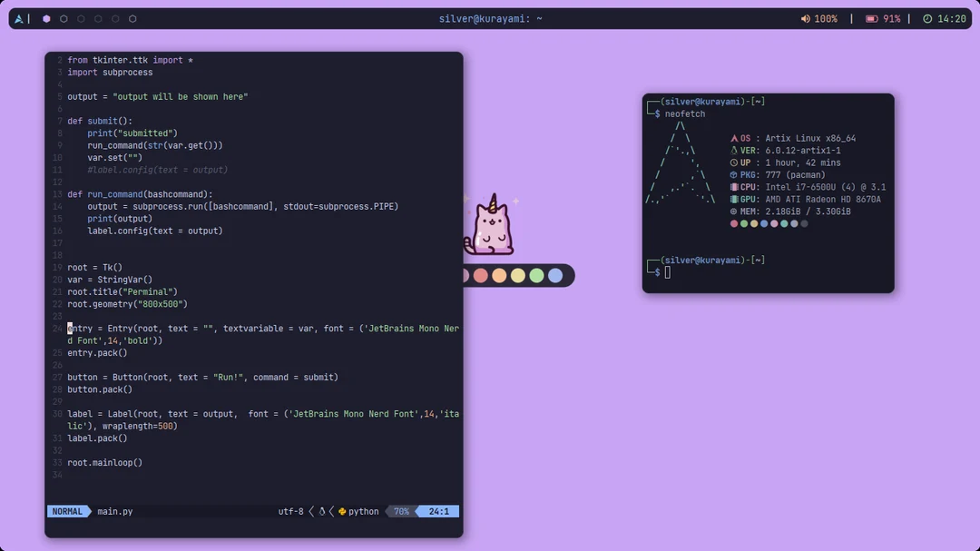Click the PKG package icon in neofetch
This screenshot has height=551, width=980.
[x=733, y=174]
